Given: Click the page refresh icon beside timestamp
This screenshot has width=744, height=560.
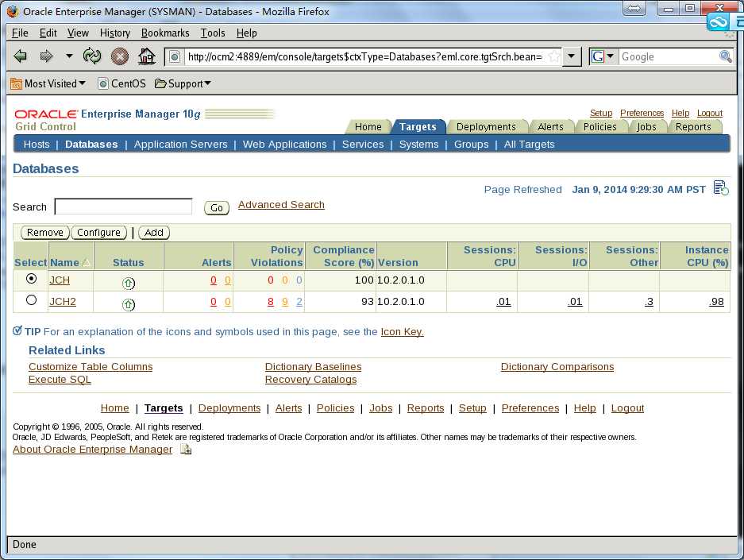Looking at the screenshot, I should tap(721, 188).
